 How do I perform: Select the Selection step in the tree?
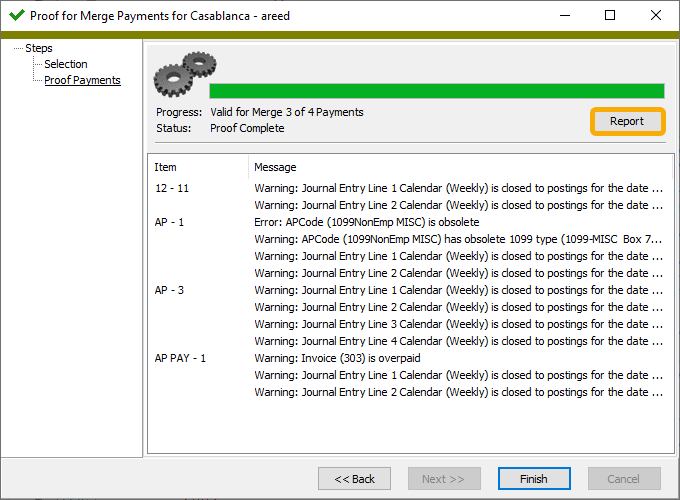coord(66,64)
